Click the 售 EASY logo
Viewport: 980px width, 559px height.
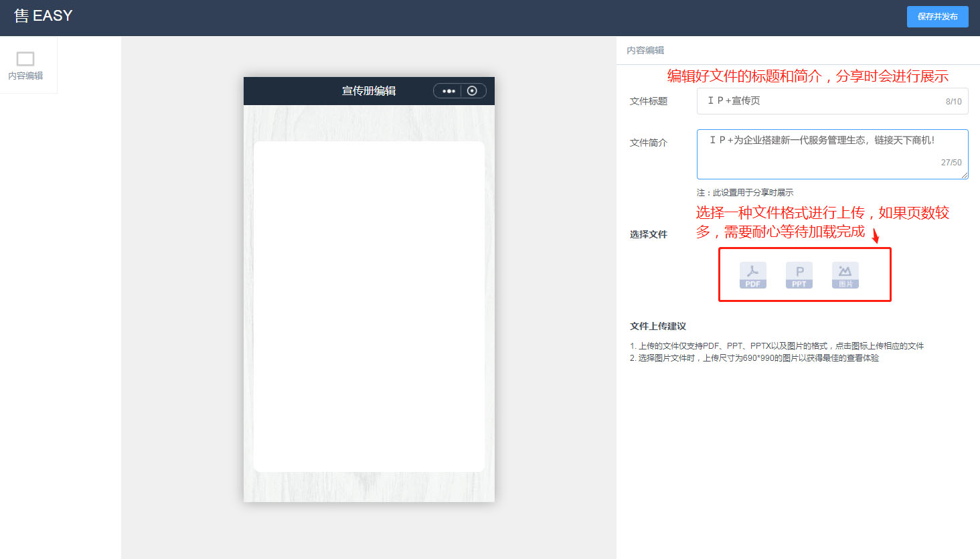(44, 16)
